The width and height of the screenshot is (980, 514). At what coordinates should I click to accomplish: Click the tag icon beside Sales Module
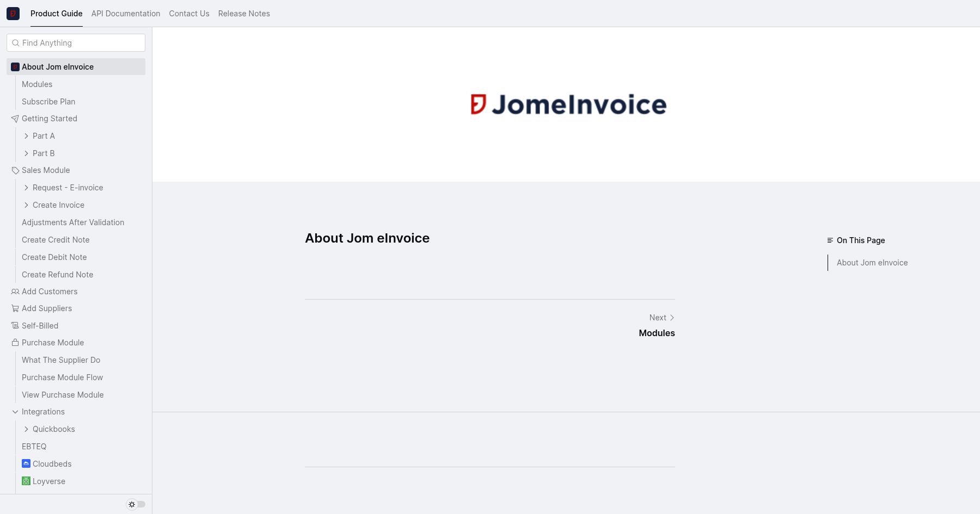[x=15, y=170]
